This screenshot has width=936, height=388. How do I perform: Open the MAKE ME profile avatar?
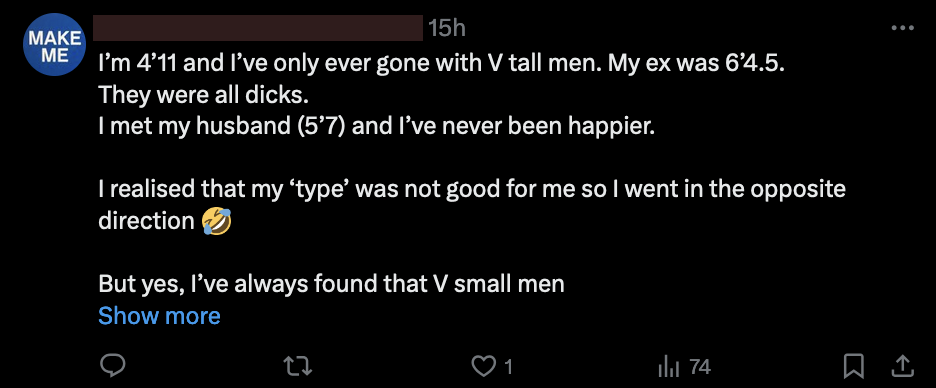[54, 45]
